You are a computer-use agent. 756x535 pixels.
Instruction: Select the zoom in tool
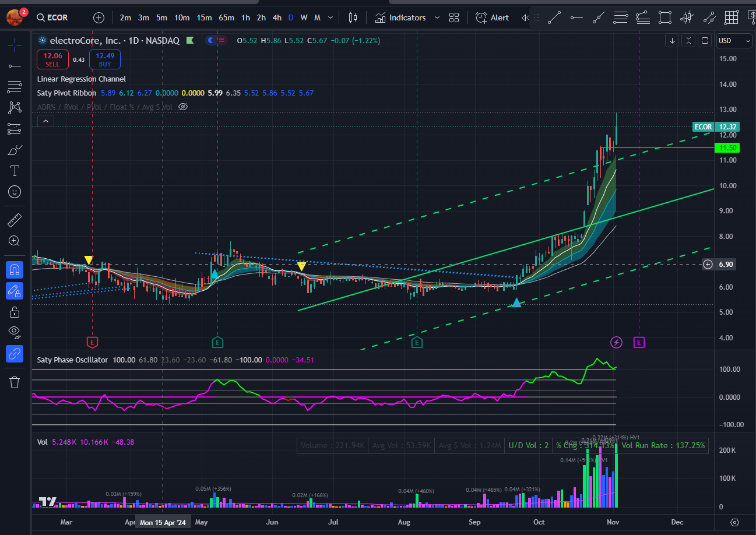(15, 241)
